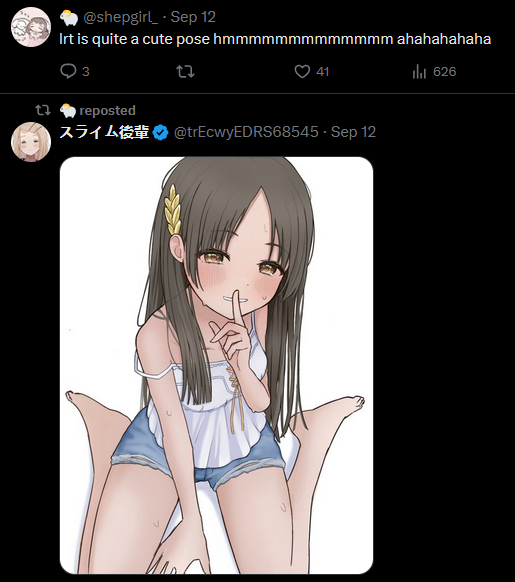Open reposted tweet's Sep 12 timestamp
This screenshot has height=582, width=515.
353,132
